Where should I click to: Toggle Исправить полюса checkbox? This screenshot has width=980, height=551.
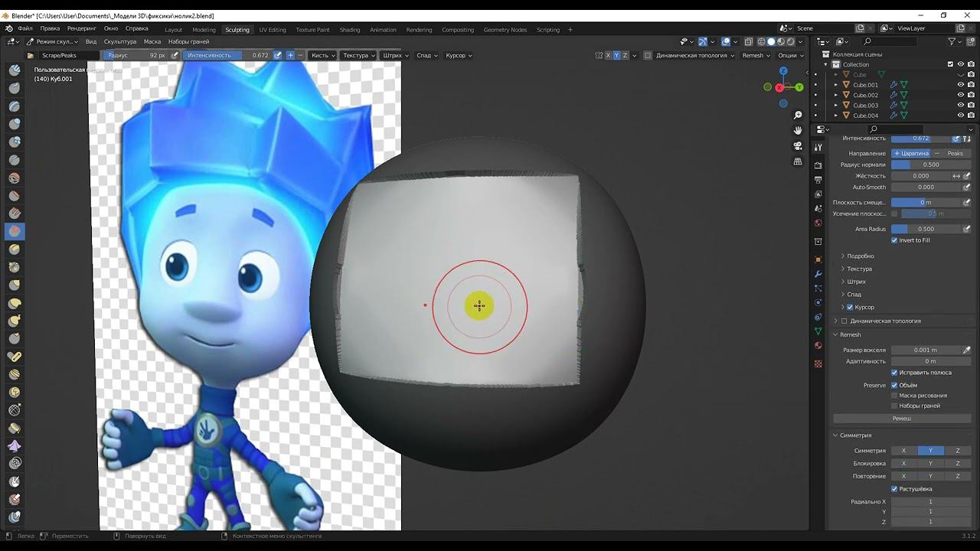coord(894,373)
